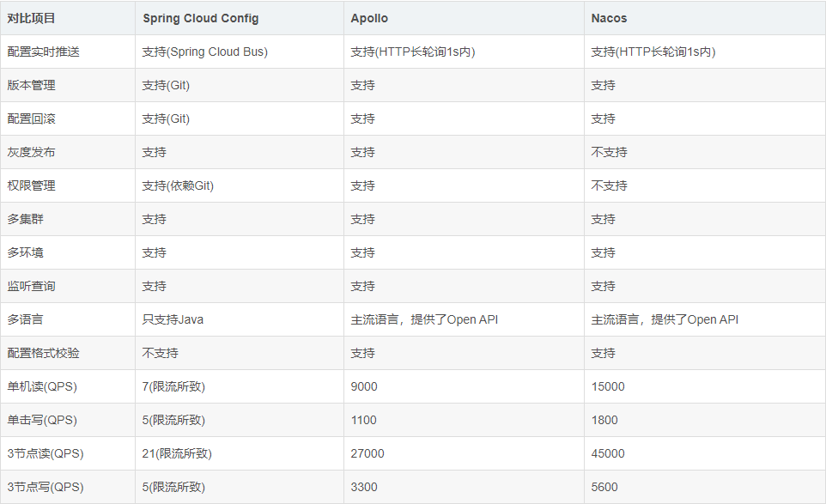Click '5(限流所致)' in 单击写 row
Image resolution: width=826 pixels, height=504 pixels.
173,420
